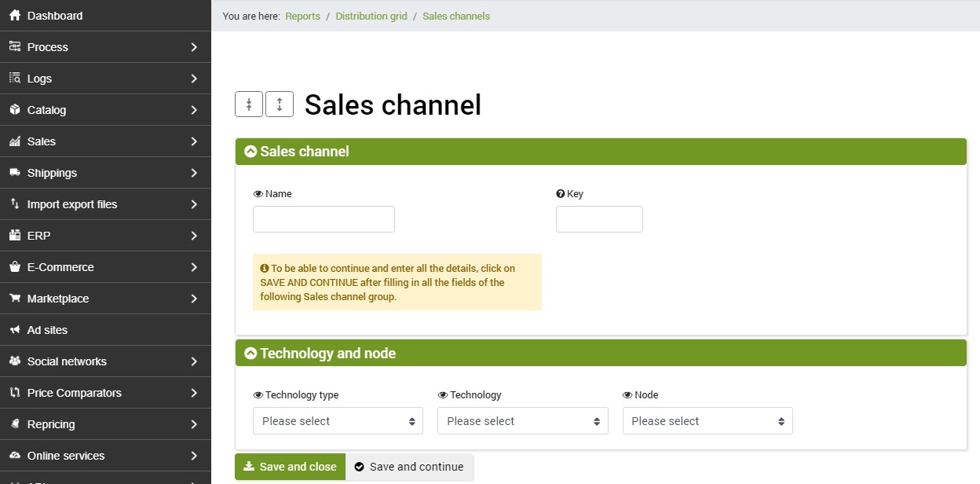Open Dashboard from the sidebar
Screen dimensions: 980x484
[x=105, y=16]
